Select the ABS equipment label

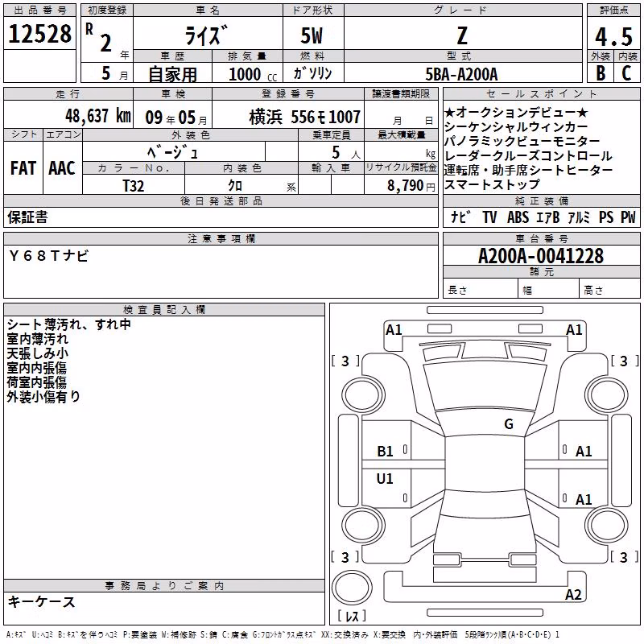pos(518,217)
